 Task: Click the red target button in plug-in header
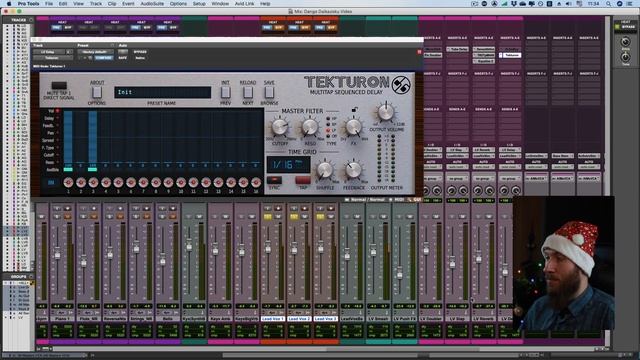pyautogui.click(x=419, y=52)
